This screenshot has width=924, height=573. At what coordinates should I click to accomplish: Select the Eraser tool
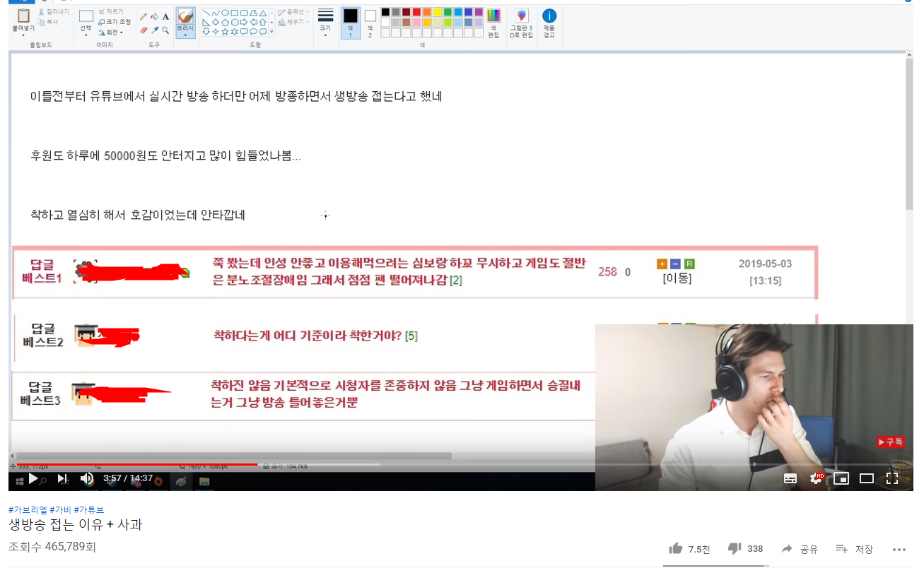coord(144,30)
